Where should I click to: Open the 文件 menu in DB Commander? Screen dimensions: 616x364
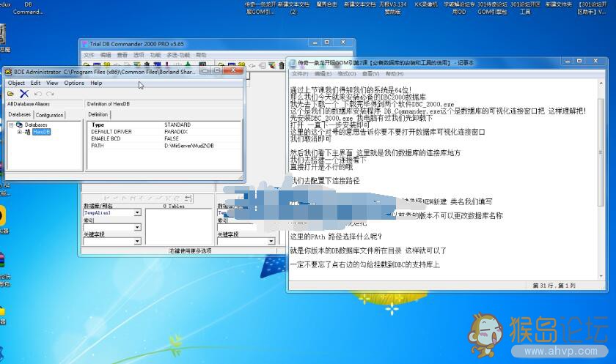pyautogui.click(x=89, y=55)
